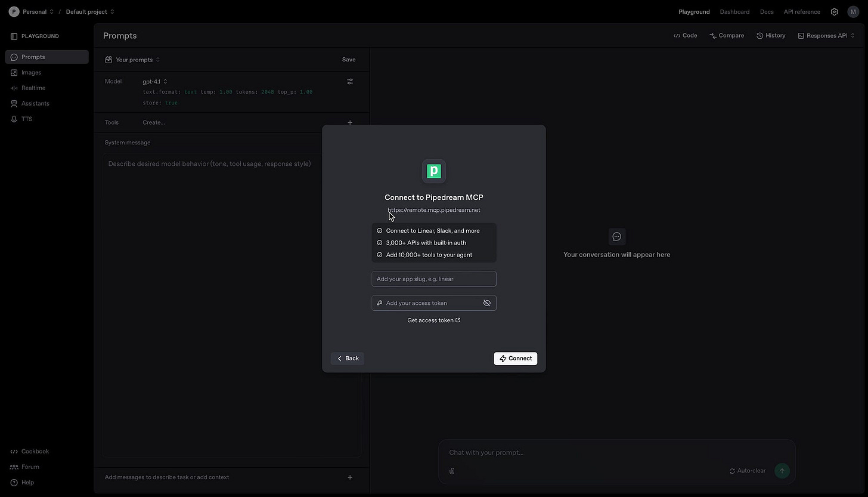Image resolution: width=868 pixels, height=497 pixels.
Task: Click the Compare button
Action: coord(727,36)
